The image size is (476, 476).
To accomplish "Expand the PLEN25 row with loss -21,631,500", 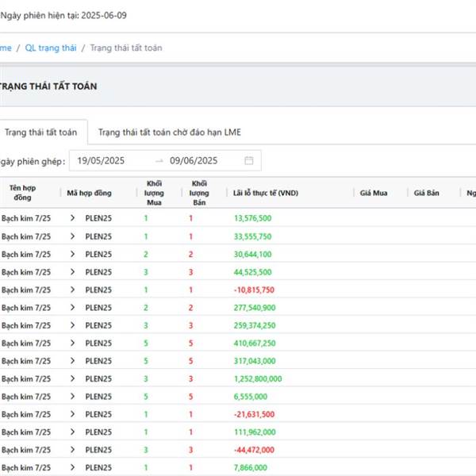I will coord(72,414).
